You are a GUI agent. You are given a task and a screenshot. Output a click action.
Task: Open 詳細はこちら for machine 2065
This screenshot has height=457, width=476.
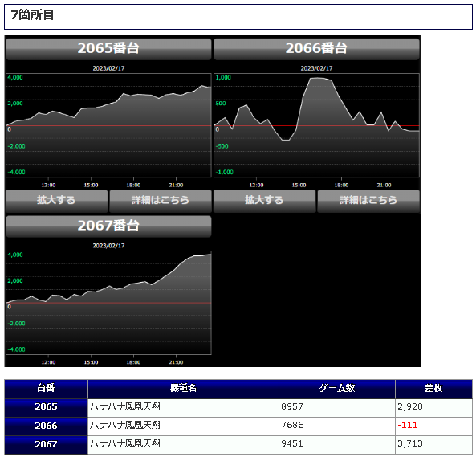coord(161,201)
